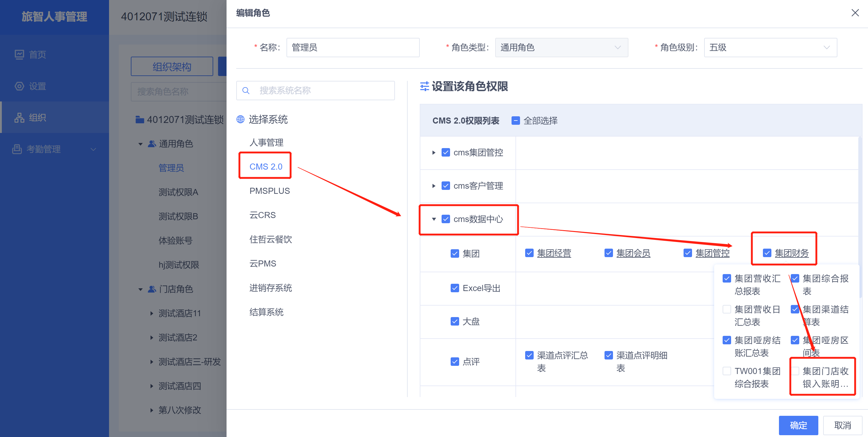The image size is (868, 437).
Task: Open the 集团经营 link
Action: coord(554,253)
